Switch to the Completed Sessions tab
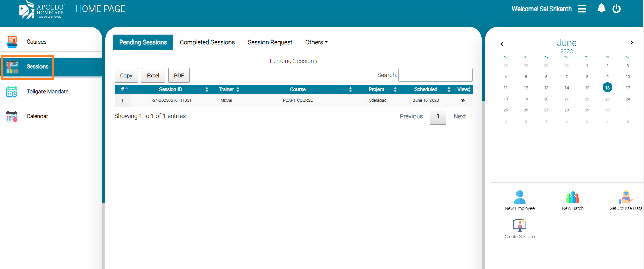Image resolution: width=644 pixels, height=269 pixels. 207,42
